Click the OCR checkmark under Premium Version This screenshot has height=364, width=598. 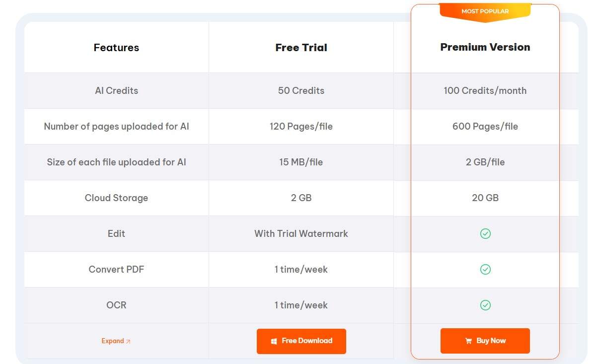[x=485, y=305]
